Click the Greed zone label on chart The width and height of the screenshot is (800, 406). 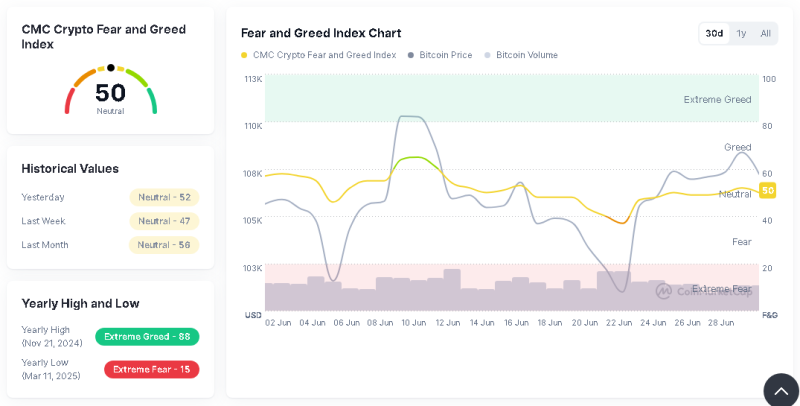pos(738,147)
